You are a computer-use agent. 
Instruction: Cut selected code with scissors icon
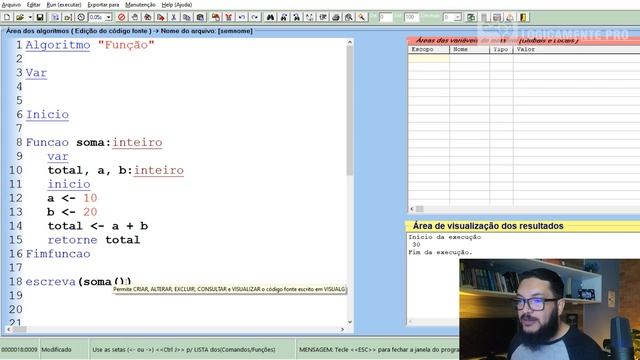coord(174,17)
